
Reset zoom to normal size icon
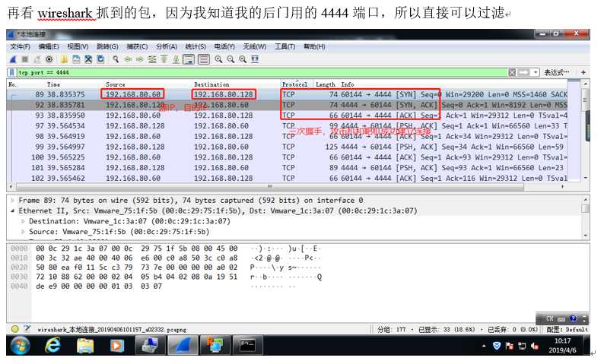tap(243, 59)
